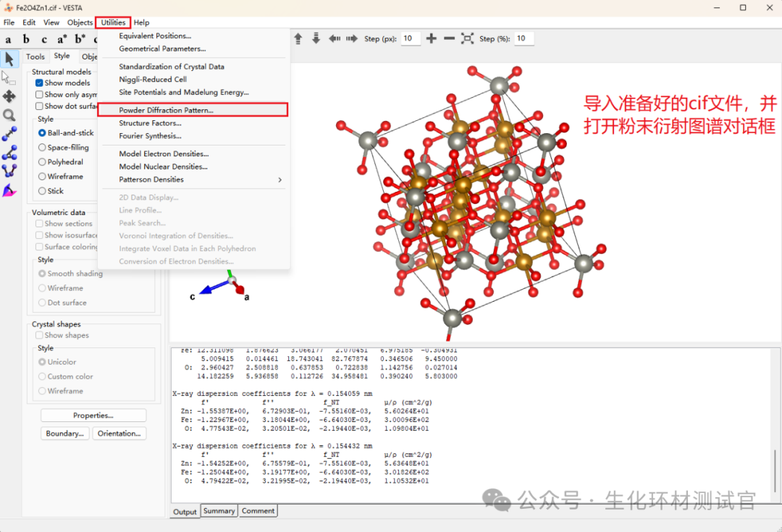Image resolution: width=782 pixels, height=532 pixels.
Task: Enable Show dot surface checkbox
Action: 39,106
